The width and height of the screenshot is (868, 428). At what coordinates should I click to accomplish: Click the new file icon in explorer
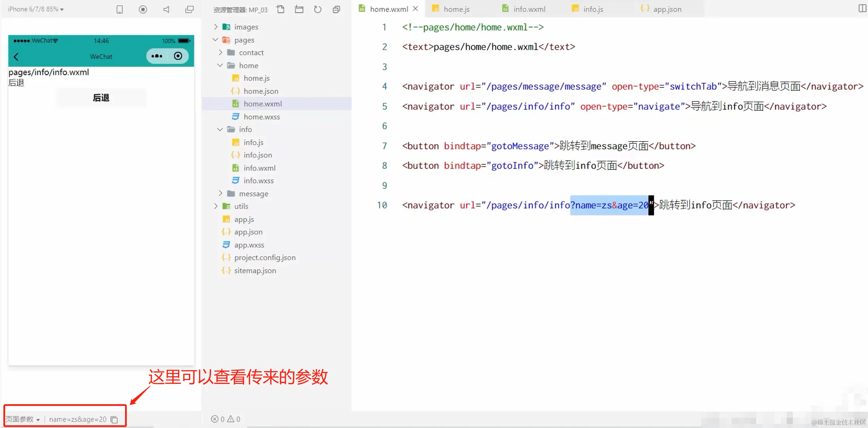pos(280,10)
